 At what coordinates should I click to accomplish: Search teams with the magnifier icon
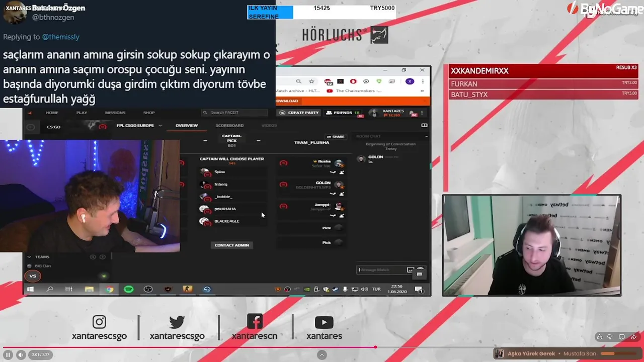pos(93,257)
